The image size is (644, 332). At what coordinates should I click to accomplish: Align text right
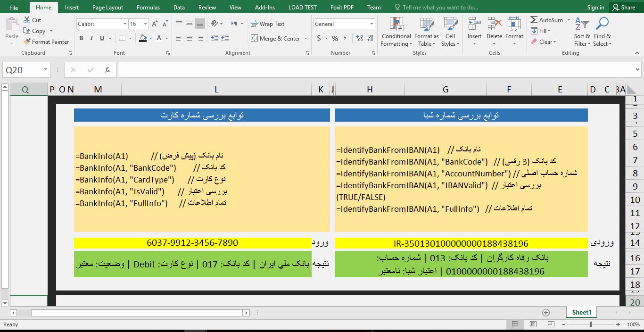(x=200, y=38)
